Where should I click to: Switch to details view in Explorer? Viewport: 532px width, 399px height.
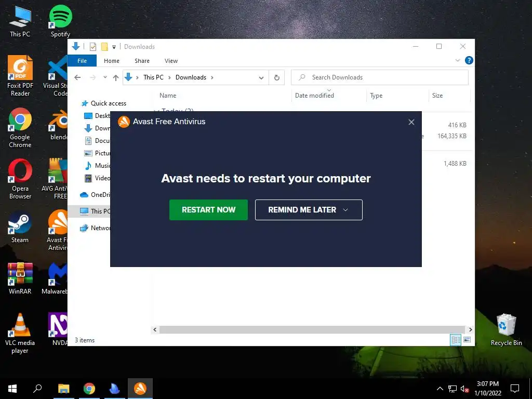456,340
